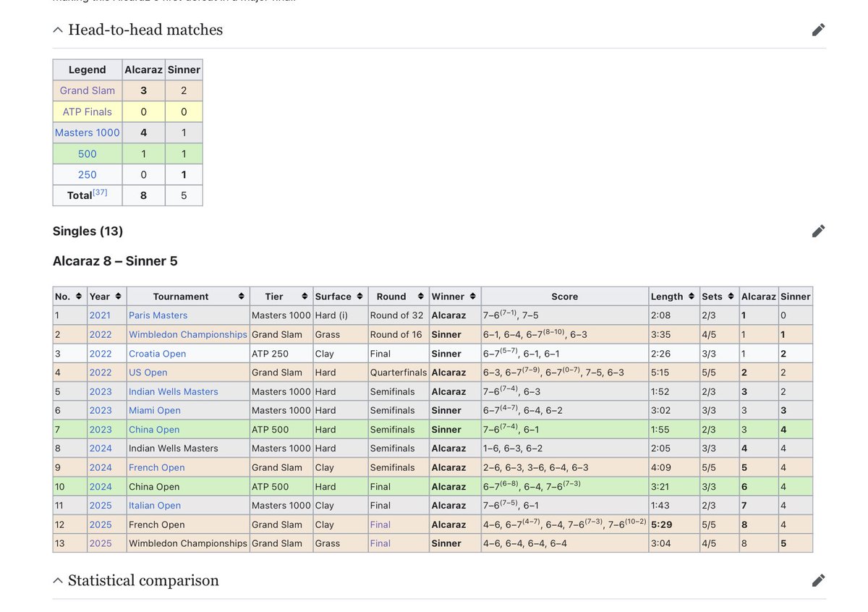868x612 pixels.
Task: Open the Miami Open tournament link
Action: [155, 410]
